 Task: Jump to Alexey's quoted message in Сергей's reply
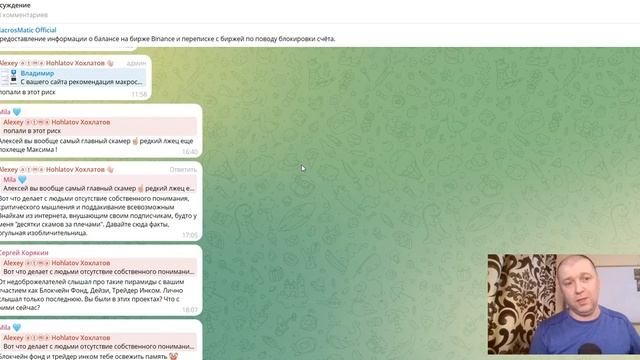pyautogui.click(x=98, y=267)
